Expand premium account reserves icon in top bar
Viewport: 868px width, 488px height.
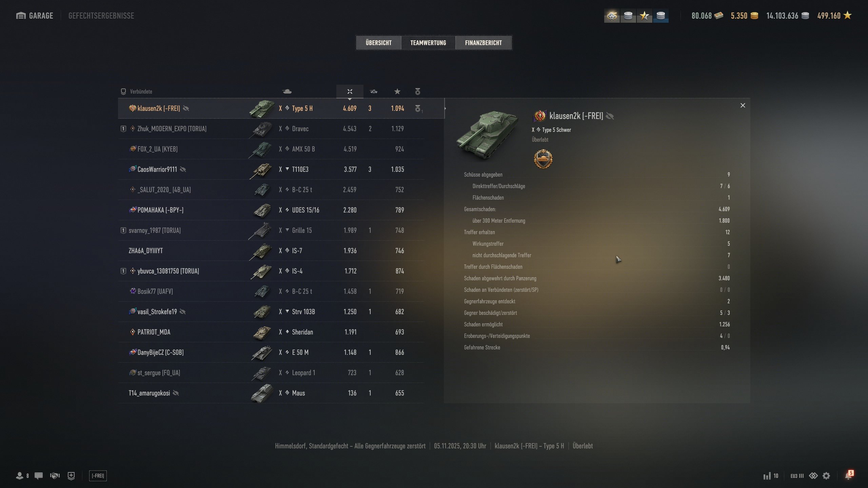(612, 16)
